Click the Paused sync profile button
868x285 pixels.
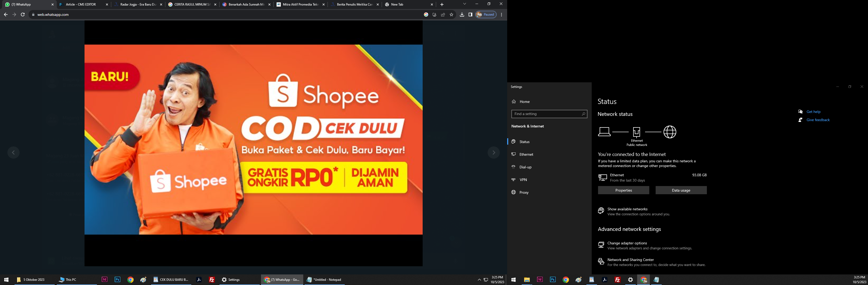485,15
